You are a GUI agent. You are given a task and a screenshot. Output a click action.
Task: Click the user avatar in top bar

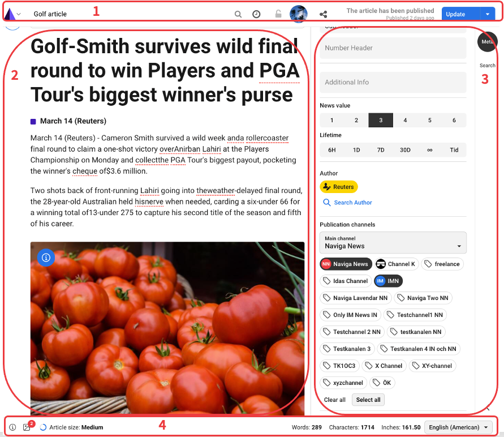[298, 14]
